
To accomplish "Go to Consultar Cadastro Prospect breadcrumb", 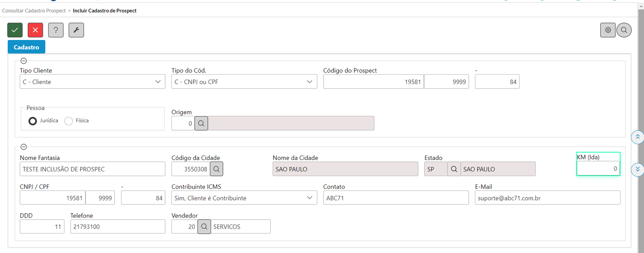I will pyautogui.click(x=34, y=10).
